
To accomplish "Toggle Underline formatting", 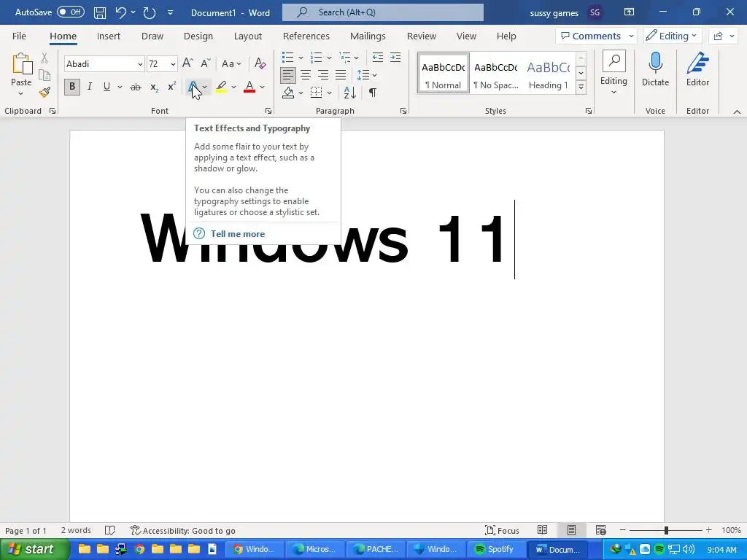I will coord(107,87).
